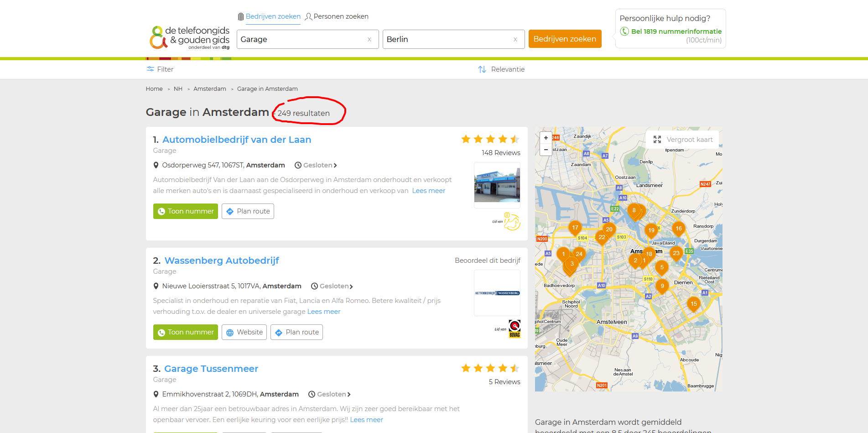Viewport: 868px width, 433px height.
Task: Click the Osdorperweg 547 address
Action: (x=223, y=165)
